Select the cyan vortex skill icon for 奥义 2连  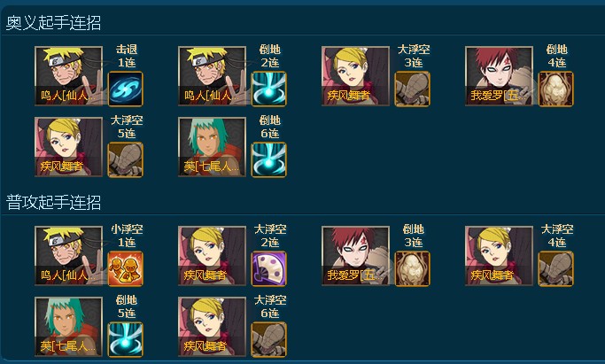coord(269,89)
